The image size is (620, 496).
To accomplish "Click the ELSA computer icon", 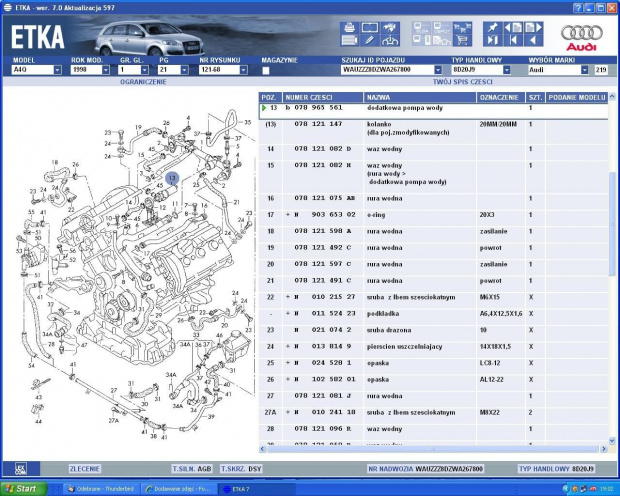I will click(421, 28).
